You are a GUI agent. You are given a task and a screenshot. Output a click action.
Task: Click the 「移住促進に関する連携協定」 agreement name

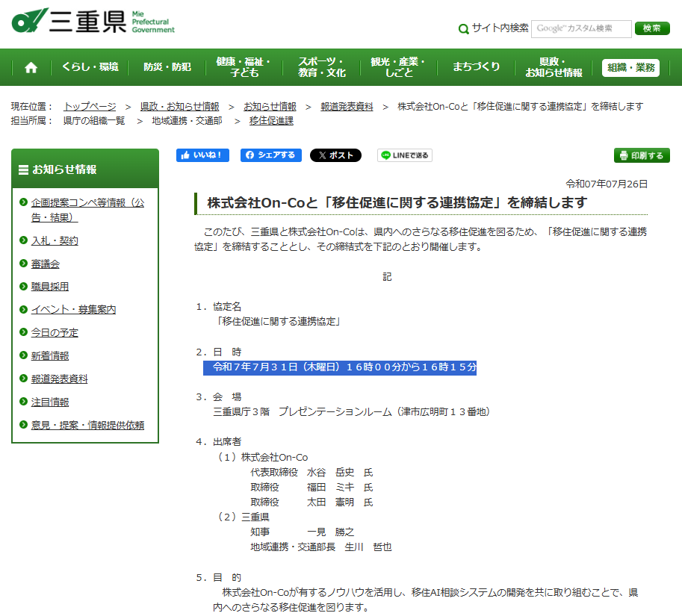(x=279, y=322)
